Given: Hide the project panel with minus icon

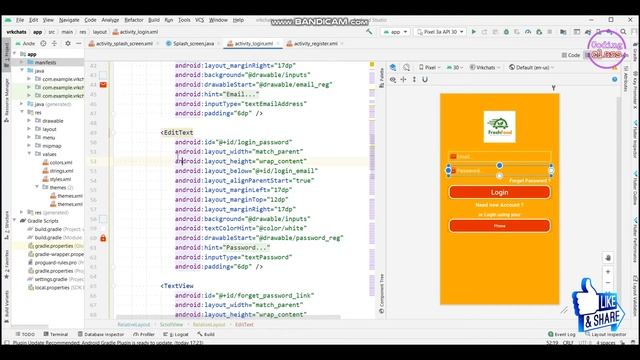Looking at the screenshot, I should 78,43.
